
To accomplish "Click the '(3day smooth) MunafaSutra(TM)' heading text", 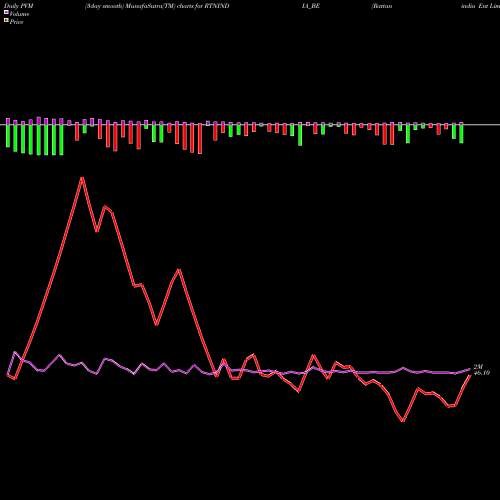I will (130, 6).
